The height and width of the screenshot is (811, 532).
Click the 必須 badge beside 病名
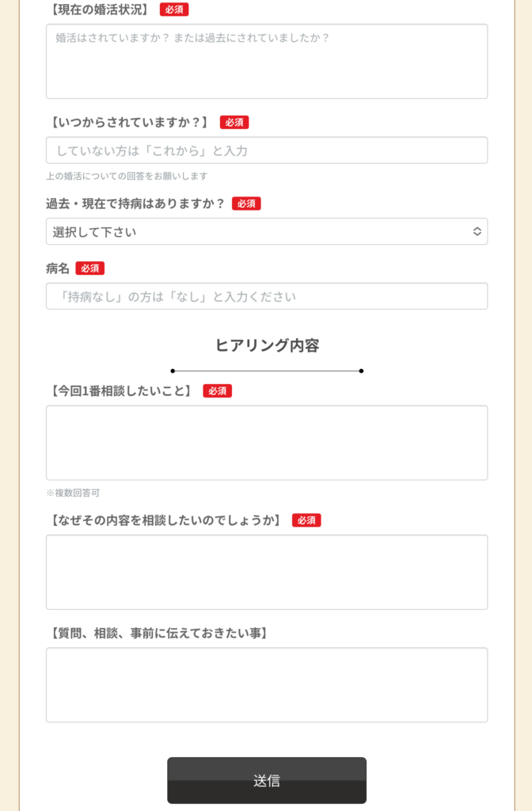coord(90,268)
